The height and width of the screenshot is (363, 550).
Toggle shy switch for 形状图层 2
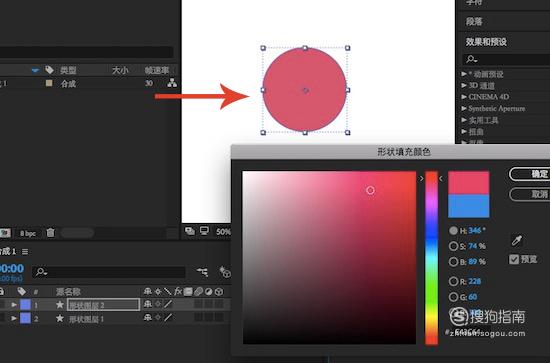pos(148,304)
